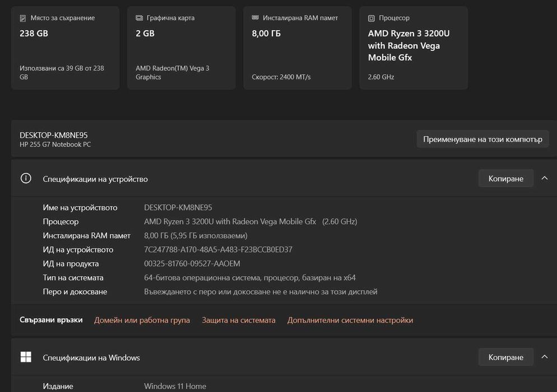The width and height of the screenshot is (557, 392).
Task: Copy Windows specifications with Копиране
Action: coord(506,357)
